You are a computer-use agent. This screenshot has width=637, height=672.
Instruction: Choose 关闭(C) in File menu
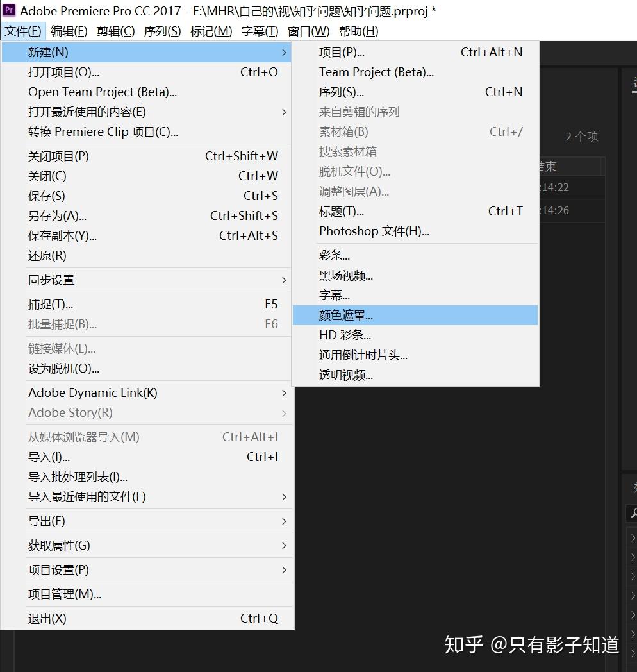147,176
